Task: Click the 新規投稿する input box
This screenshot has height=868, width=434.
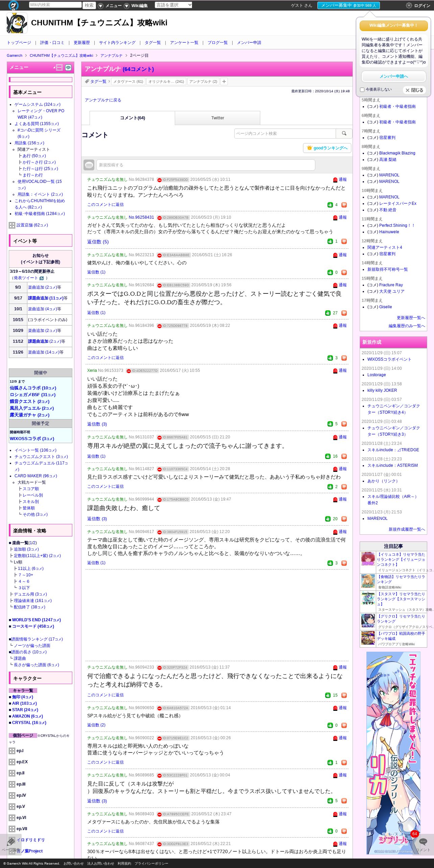Action: (x=206, y=165)
